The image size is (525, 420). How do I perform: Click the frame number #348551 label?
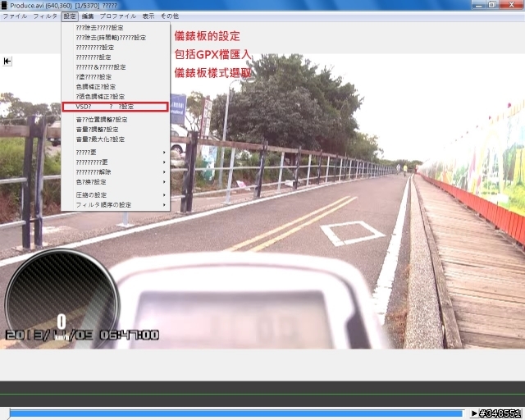tap(500, 413)
